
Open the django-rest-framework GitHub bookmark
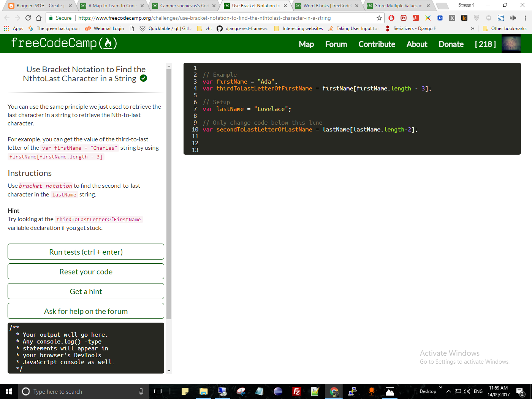point(242,28)
